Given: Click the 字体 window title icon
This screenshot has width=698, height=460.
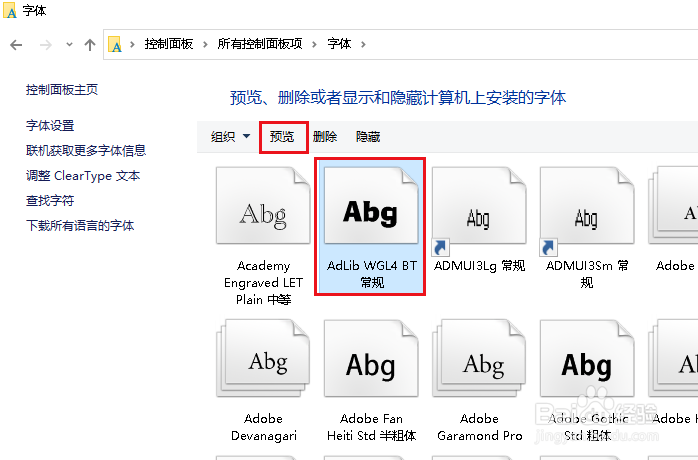Looking at the screenshot, I should pyautogui.click(x=10, y=10).
